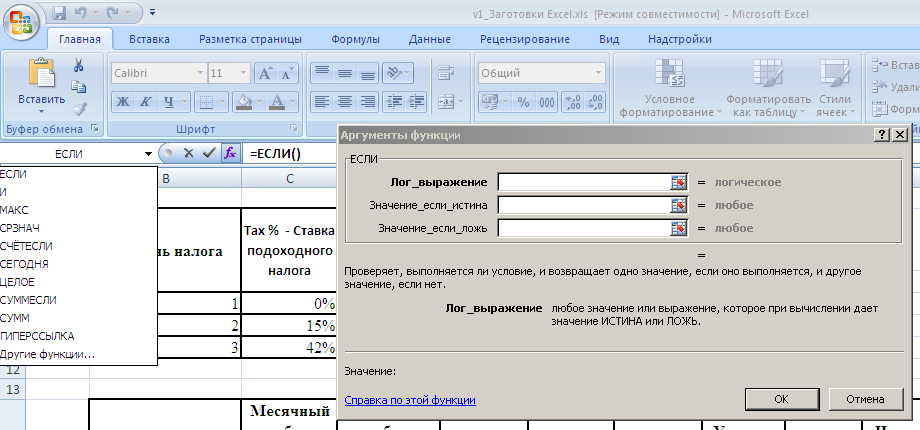
Task: Click the Значение_если_истина input field
Action: pyautogui.click(x=584, y=205)
